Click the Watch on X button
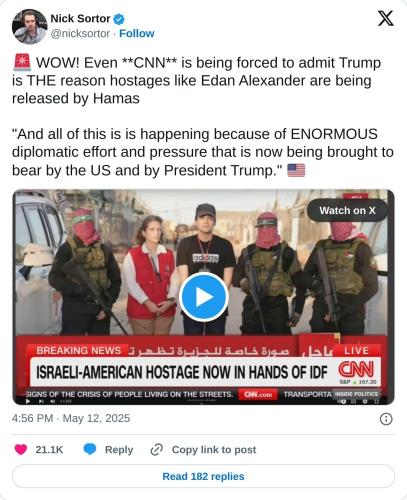Viewport: 407px width, 500px height. (x=347, y=211)
